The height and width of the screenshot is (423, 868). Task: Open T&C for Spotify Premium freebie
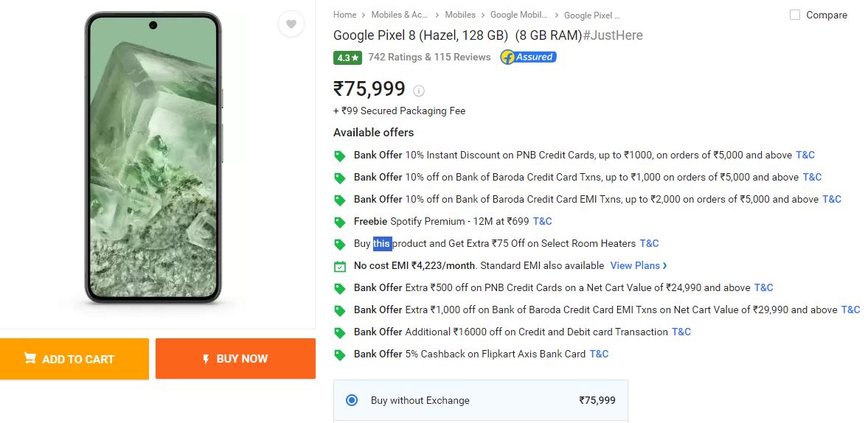(542, 221)
